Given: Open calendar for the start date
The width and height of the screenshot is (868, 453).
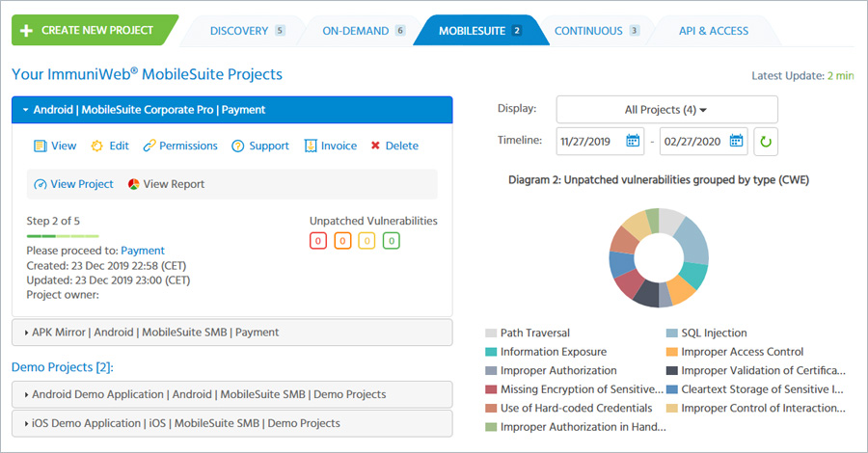Looking at the screenshot, I should tap(633, 141).
